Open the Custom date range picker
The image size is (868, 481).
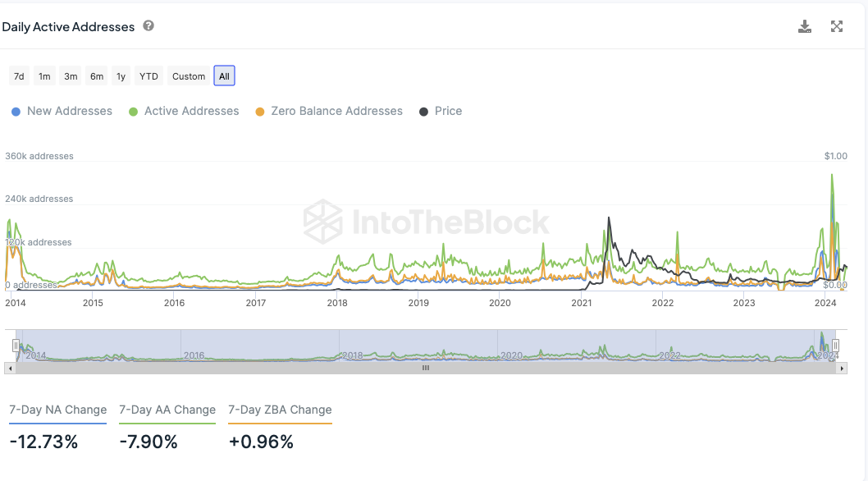pos(188,76)
